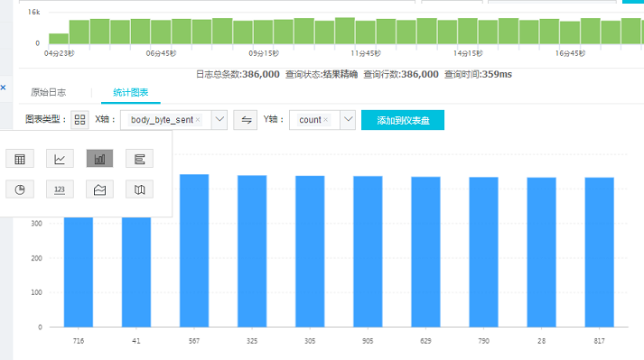Click the green histogram bar above 11分45秒
Image resolution: width=644 pixels, height=360 pixels.
(366, 32)
